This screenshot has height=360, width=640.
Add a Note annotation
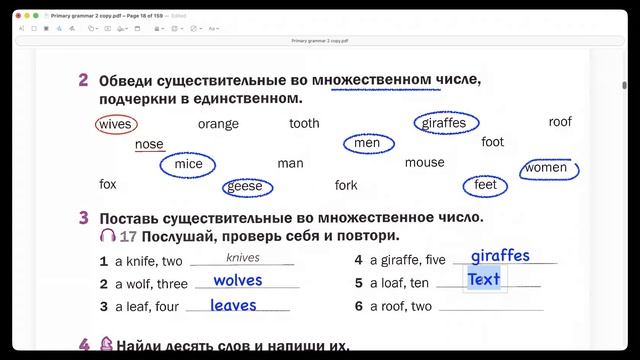point(138,29)
